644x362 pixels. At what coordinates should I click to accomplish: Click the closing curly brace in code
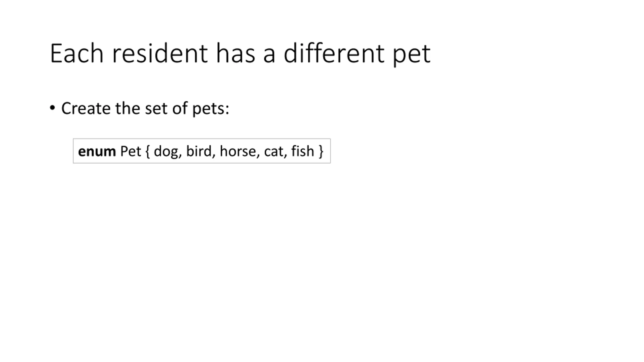coord(321,152)
